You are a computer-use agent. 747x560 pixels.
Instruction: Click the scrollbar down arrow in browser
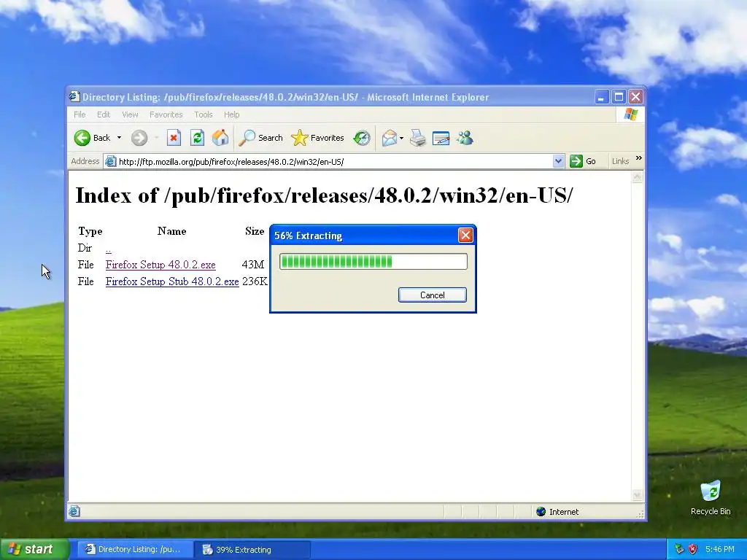[637, 495]
